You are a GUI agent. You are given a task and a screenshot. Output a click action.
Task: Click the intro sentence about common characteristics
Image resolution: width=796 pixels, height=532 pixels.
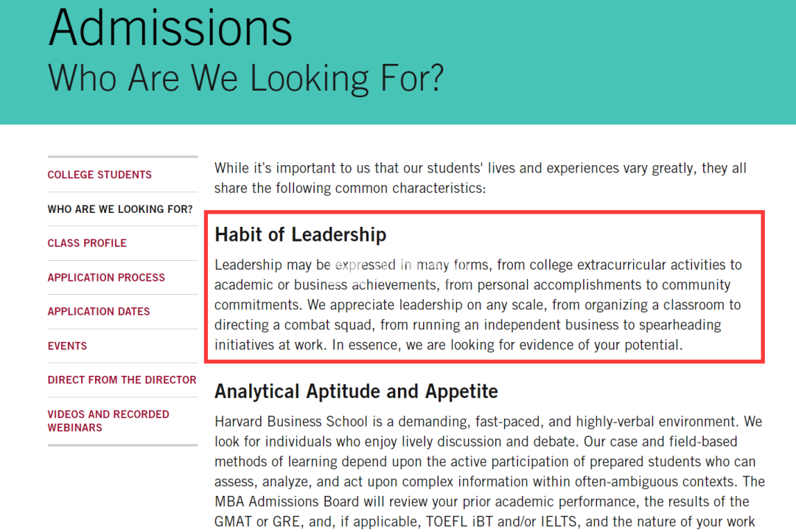point(481,178)
